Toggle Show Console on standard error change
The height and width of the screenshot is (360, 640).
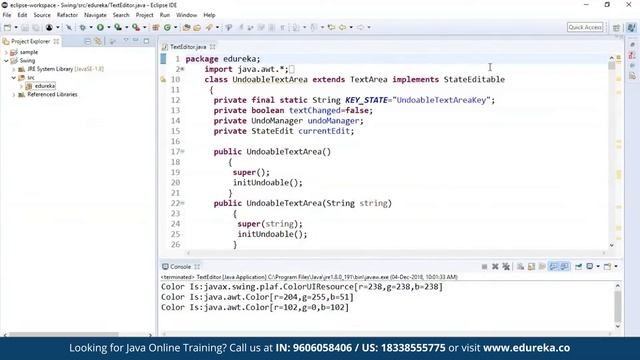564,267
